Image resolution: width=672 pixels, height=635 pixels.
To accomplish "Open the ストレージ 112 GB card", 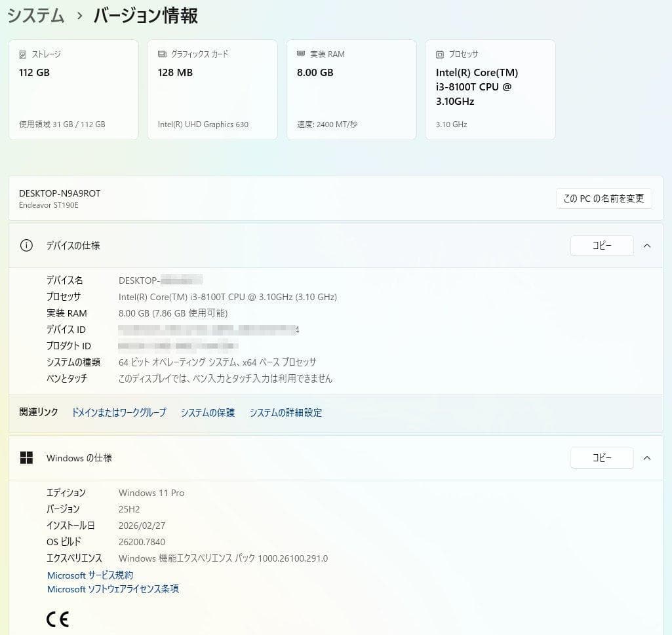I will click(73, 90).
